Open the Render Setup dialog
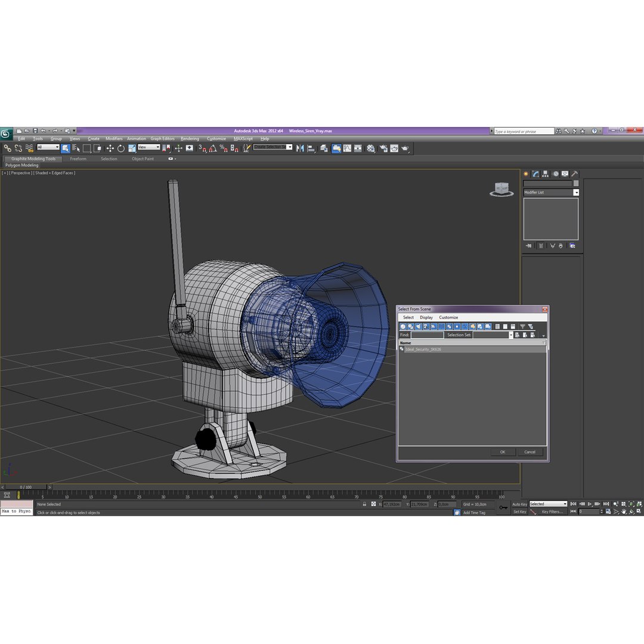This screenshot has height=644, width=644. point(383,148)
